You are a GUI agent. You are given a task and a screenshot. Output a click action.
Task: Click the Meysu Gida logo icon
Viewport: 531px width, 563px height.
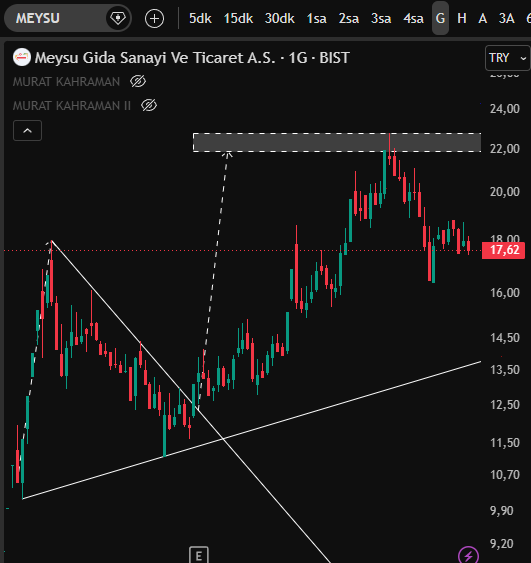[22, 57]
